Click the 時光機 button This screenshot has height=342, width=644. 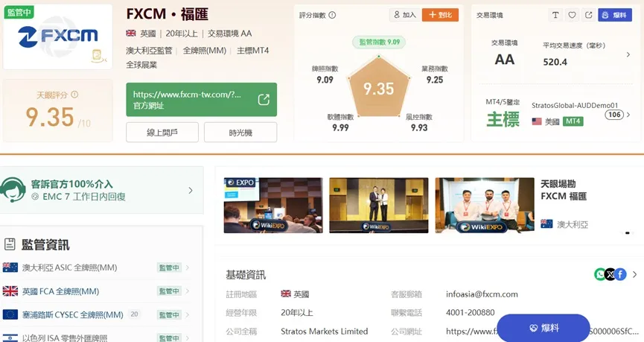pos(240,133)
